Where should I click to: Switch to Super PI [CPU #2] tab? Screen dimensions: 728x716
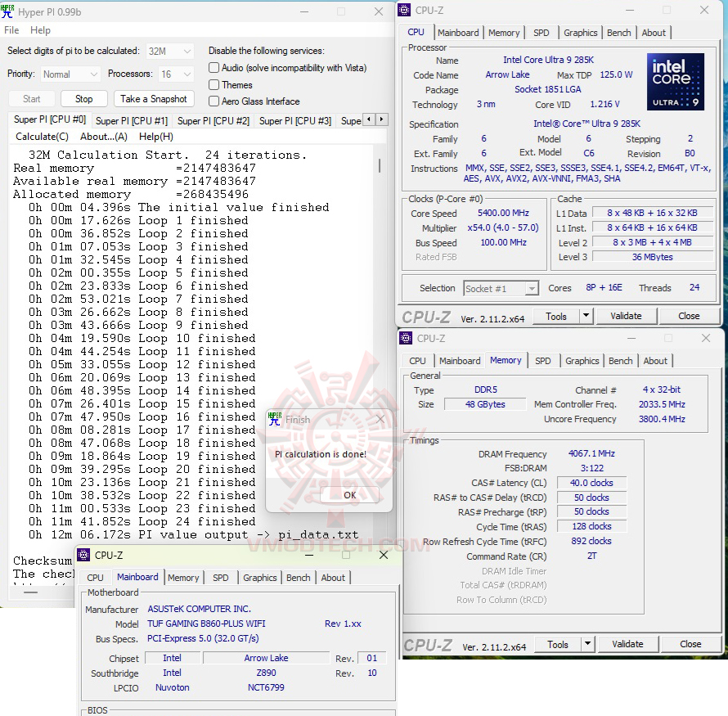[x=213, y=121]
